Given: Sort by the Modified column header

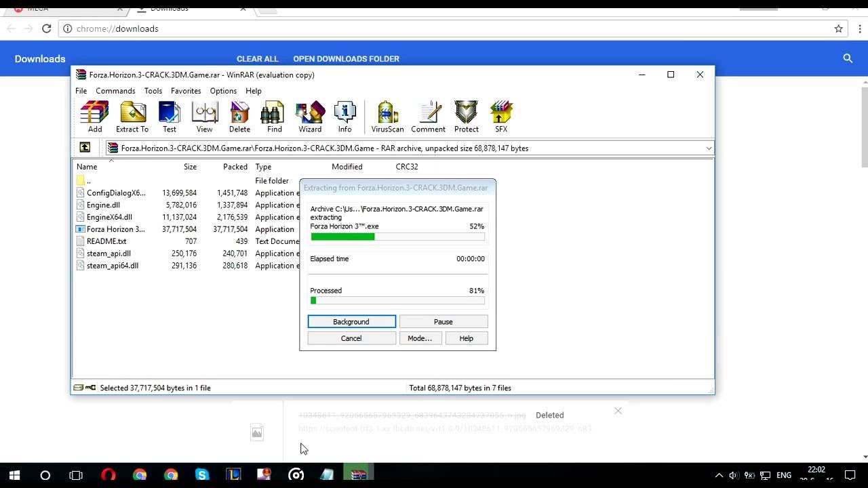Looking at the screenshot, I should coord(347,167).
